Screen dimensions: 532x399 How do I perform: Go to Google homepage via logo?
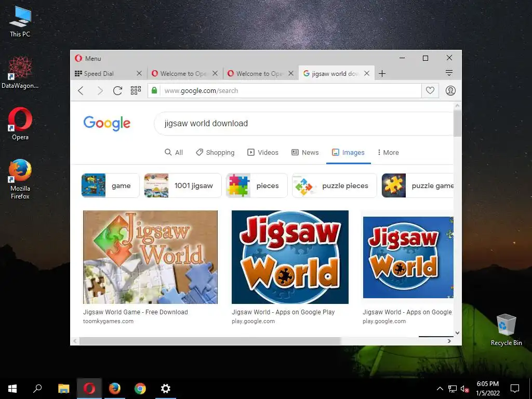(107, 124)
